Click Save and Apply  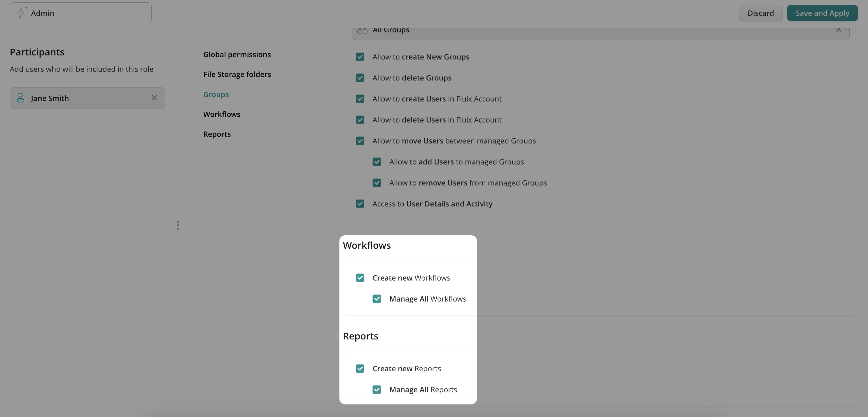tap(822, 13)
